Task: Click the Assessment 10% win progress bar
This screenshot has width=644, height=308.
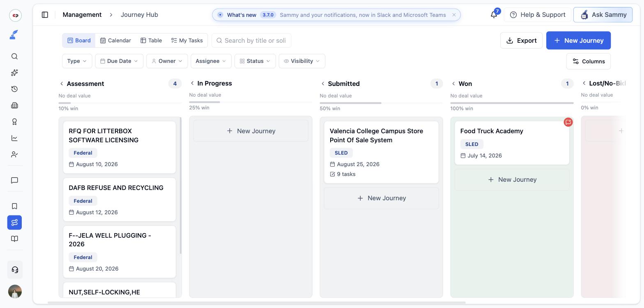Action: coord(120,103)
